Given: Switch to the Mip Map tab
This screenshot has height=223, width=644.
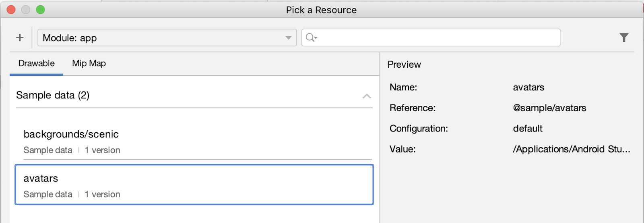Looking at the screenshot, I should click(x=89, y=64).
